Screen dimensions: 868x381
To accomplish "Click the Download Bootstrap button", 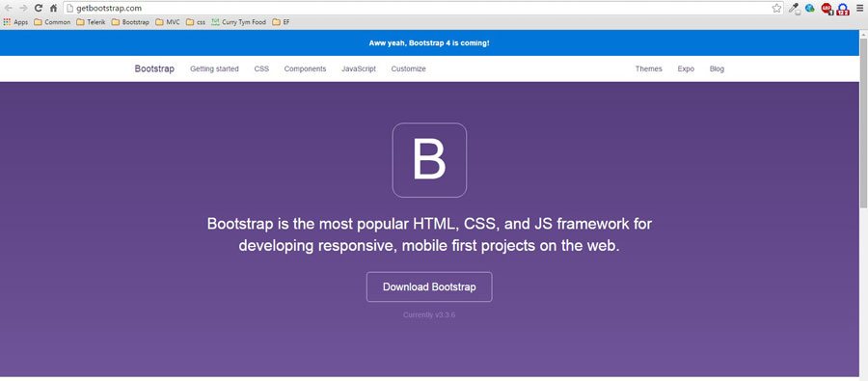I will tap(429, 286).
